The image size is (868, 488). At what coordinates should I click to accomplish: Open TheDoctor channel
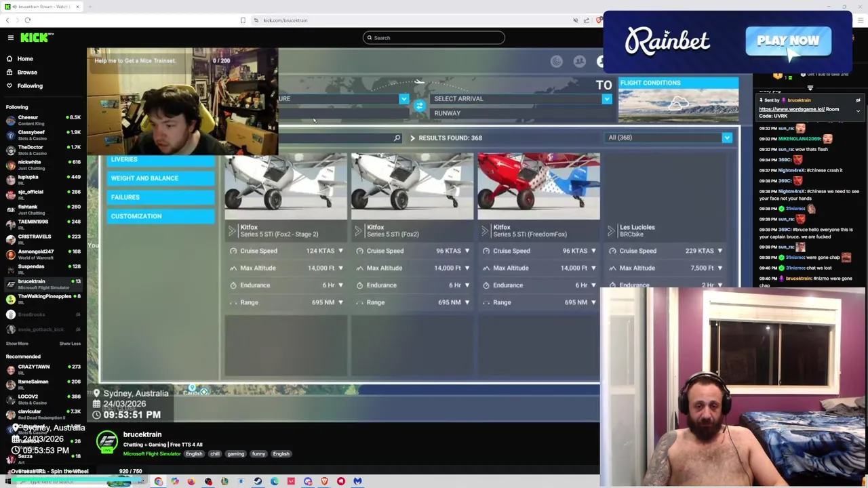(42, 150)
